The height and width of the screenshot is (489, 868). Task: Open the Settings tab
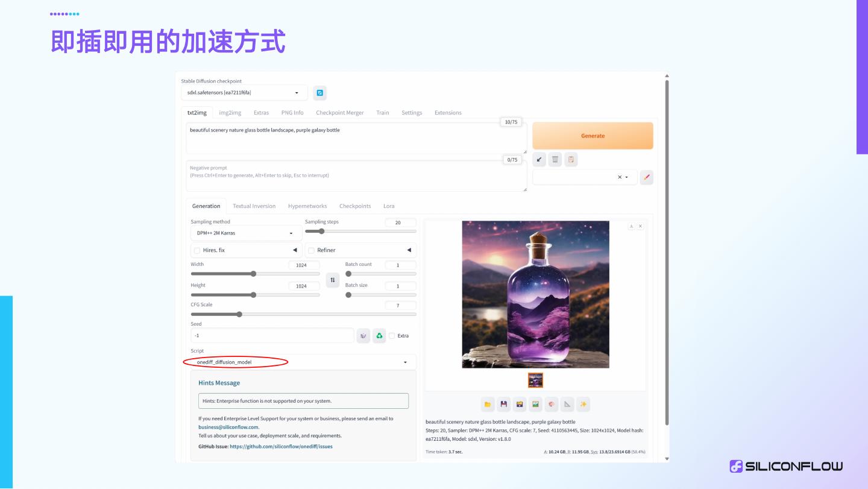[x=412, y=113]
